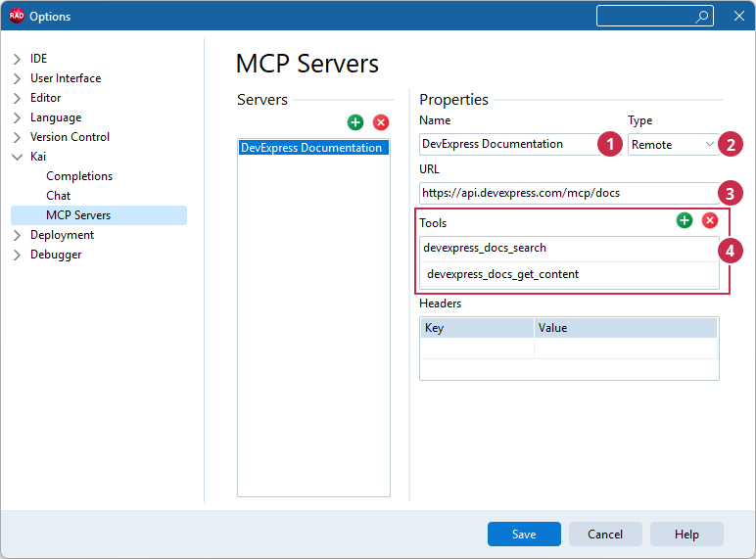The image size is (756, 559).
Task: Add a new MCP server with green plus
Action: [355, 122]
